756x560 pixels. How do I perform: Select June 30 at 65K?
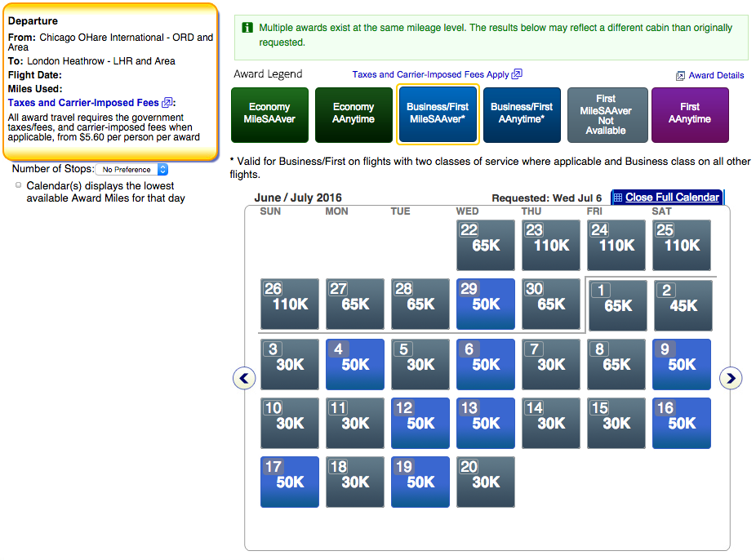click(550, 304)
